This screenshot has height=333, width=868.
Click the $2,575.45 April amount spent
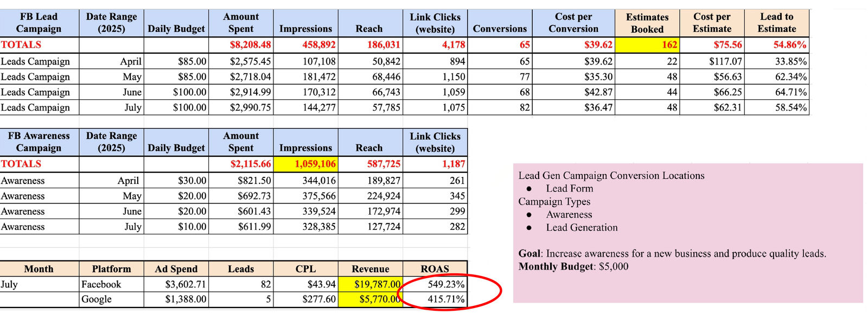click(241, 61)
